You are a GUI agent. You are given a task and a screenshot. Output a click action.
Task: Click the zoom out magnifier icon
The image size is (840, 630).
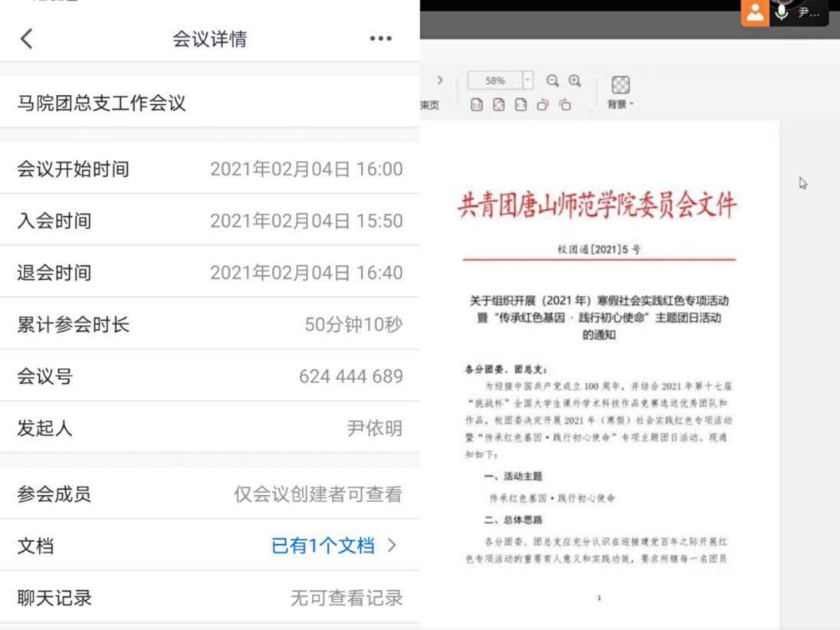[553, 80]
